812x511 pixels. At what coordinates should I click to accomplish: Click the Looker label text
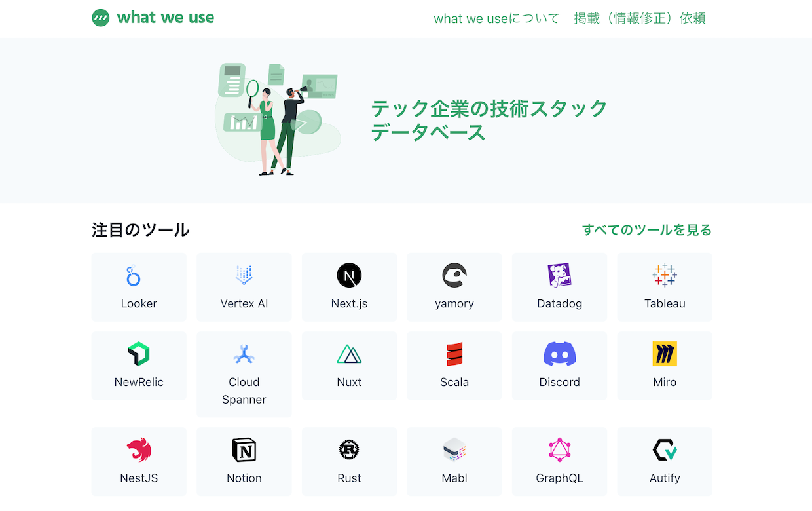pos(139,303)
